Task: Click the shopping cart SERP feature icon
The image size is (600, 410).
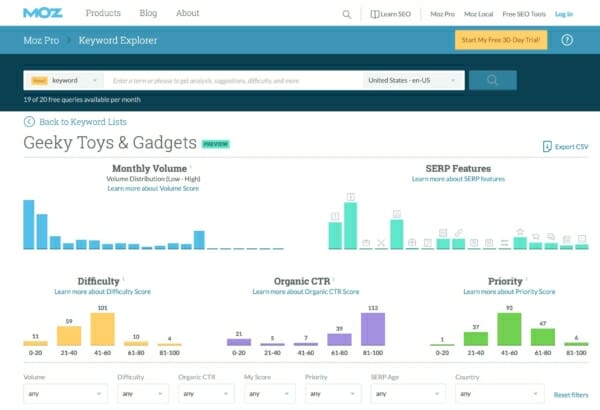Action: 535,237
